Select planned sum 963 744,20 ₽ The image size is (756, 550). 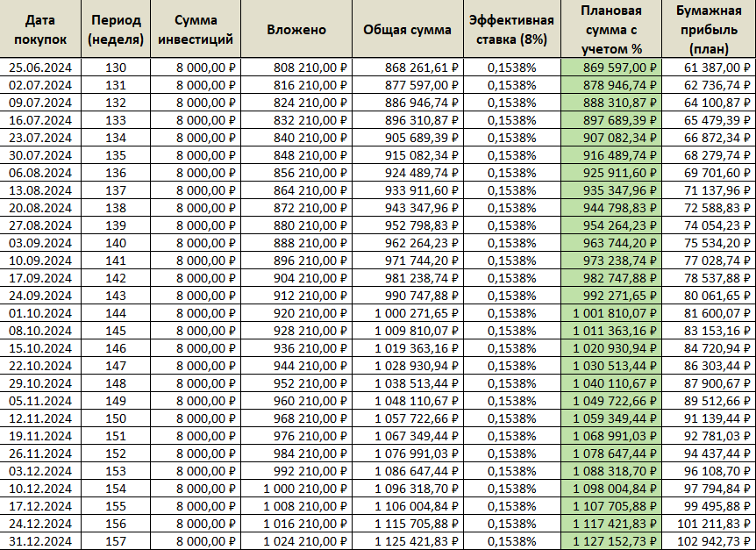(611, 243)
